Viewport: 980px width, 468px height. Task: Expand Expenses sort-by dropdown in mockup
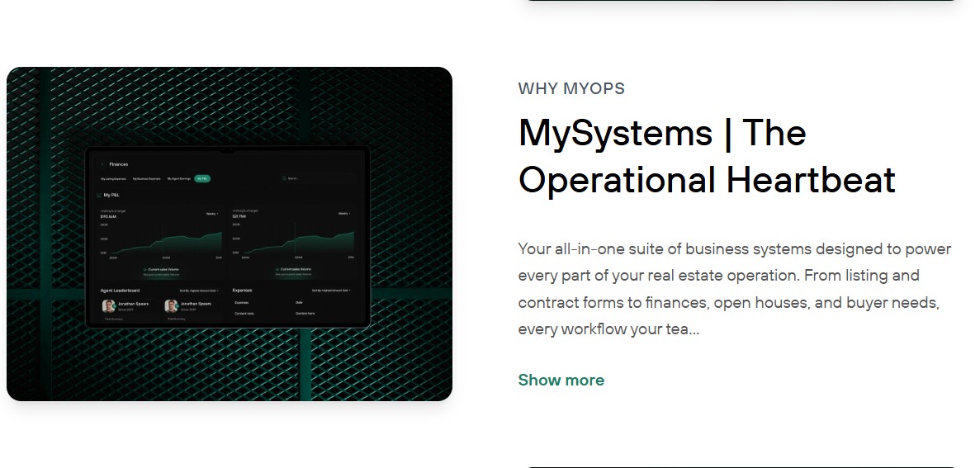pos(331,291)
